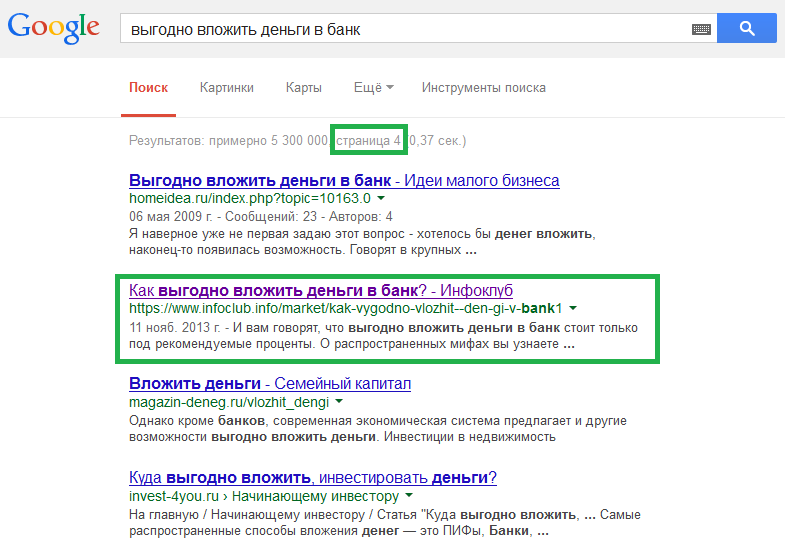Screen dimensions: 785x547
Task: Select the Поиск tab
Action: pos(148,88)
